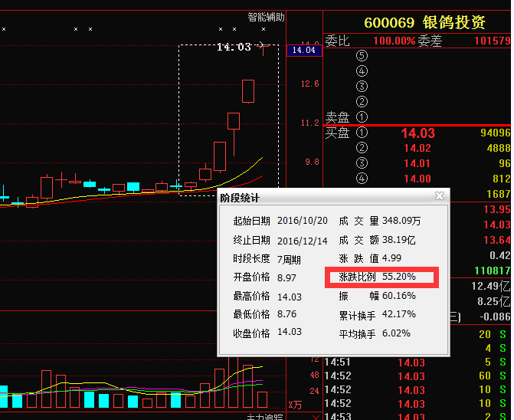The width and height of the screenshot is (514, 420).
Task: Select sell level ③ in 卖盘
Action: point(362,87)
